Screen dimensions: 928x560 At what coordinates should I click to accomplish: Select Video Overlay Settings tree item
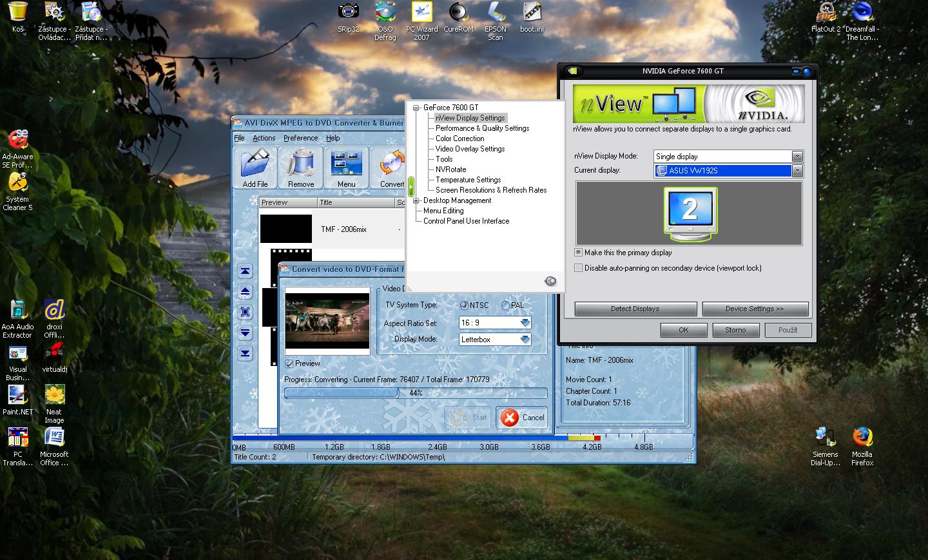470,149
